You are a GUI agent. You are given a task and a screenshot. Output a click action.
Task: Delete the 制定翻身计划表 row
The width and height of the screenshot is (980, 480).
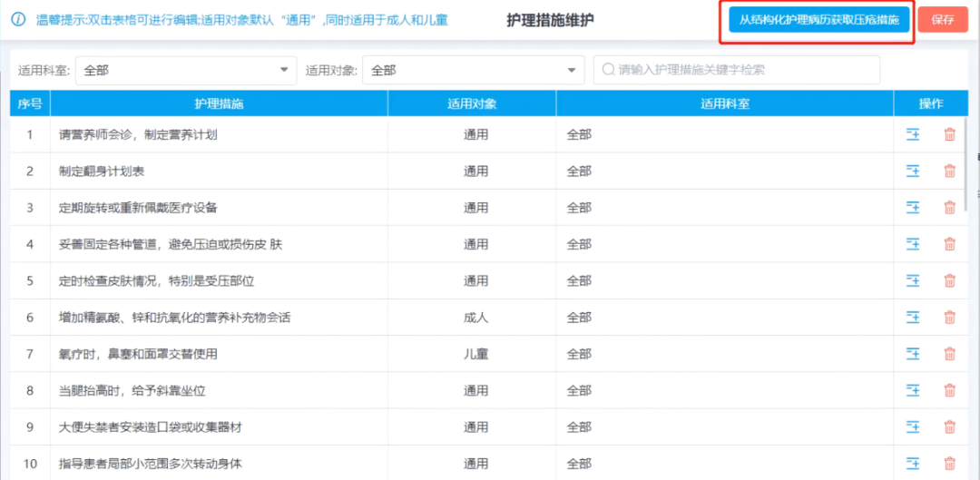click(x=949, y=171)
